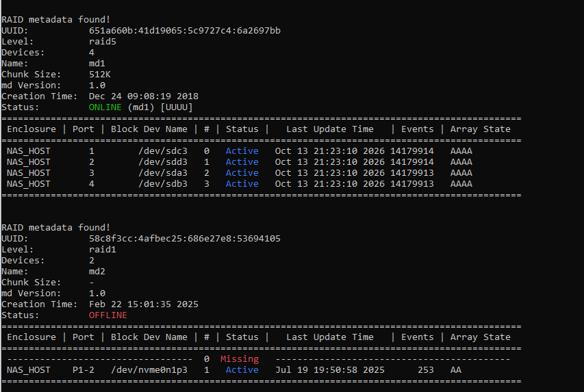Select creation time Dec 24 09:08:19 2018
Image resolution: width=584 pixels, height=392 pixels.
pos(143,96)
